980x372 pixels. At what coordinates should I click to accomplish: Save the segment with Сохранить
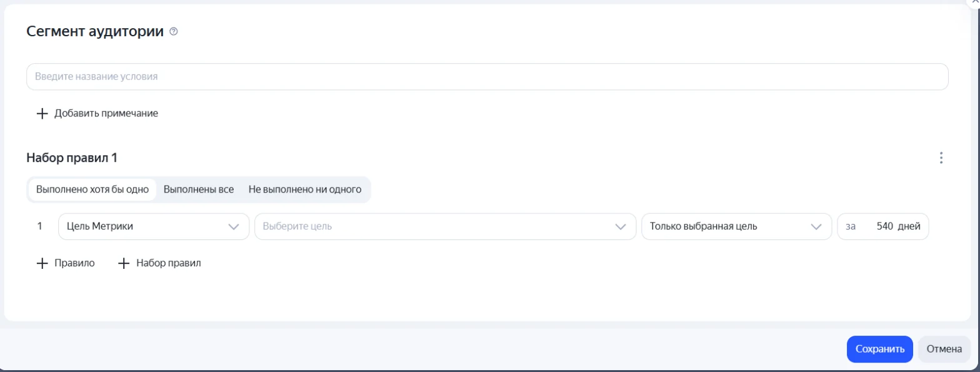880,349
